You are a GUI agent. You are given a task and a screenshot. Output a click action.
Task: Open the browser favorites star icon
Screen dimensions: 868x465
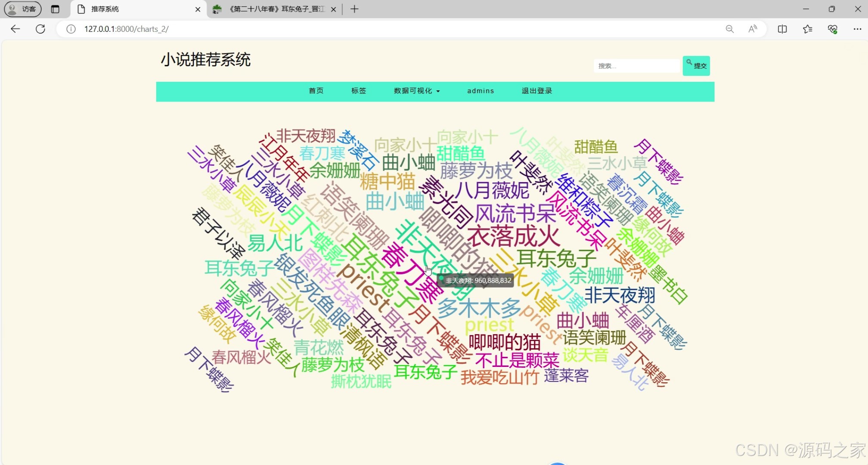(807, 29)
